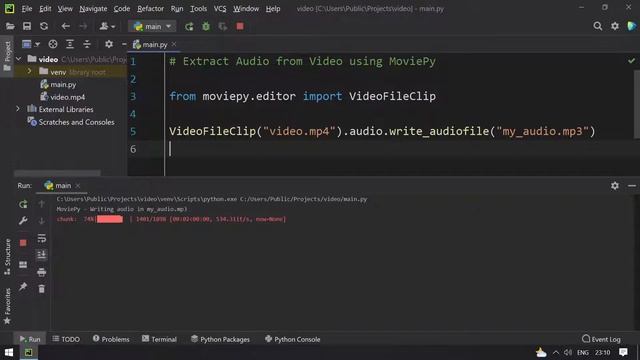640x360 pixels.
Task: Click the green inspection checkmark in editor
Action: coord(631,61)
